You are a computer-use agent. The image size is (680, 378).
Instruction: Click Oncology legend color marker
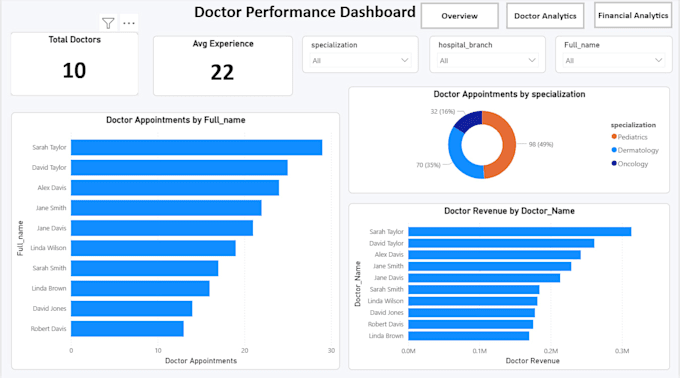click(x=614, y=163)
